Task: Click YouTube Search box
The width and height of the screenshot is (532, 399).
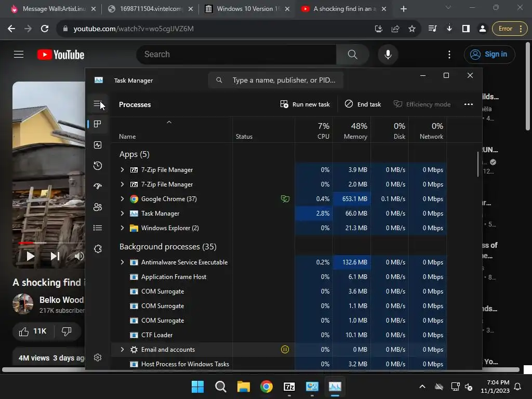Action: [236, 54]
